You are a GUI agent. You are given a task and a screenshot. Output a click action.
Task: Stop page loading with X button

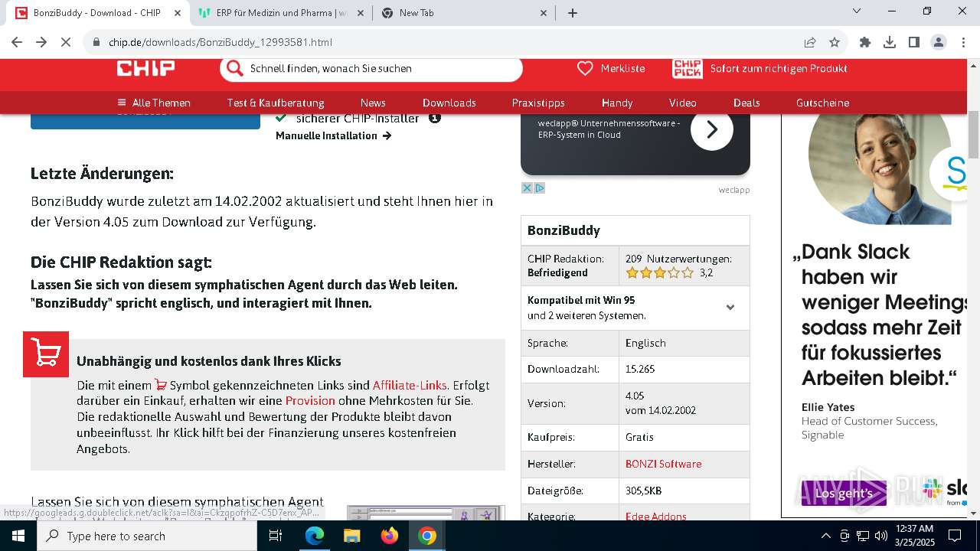[x=66, y=42]
